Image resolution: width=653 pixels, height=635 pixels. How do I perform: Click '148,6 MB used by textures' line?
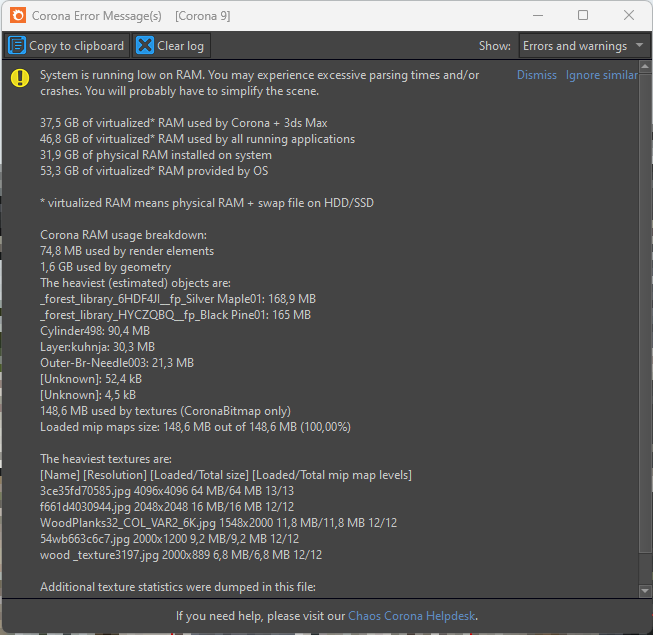[165, 411]
